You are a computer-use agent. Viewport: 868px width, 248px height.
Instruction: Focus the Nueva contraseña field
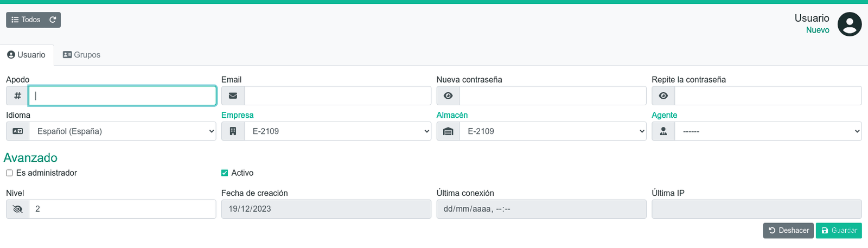553,96
